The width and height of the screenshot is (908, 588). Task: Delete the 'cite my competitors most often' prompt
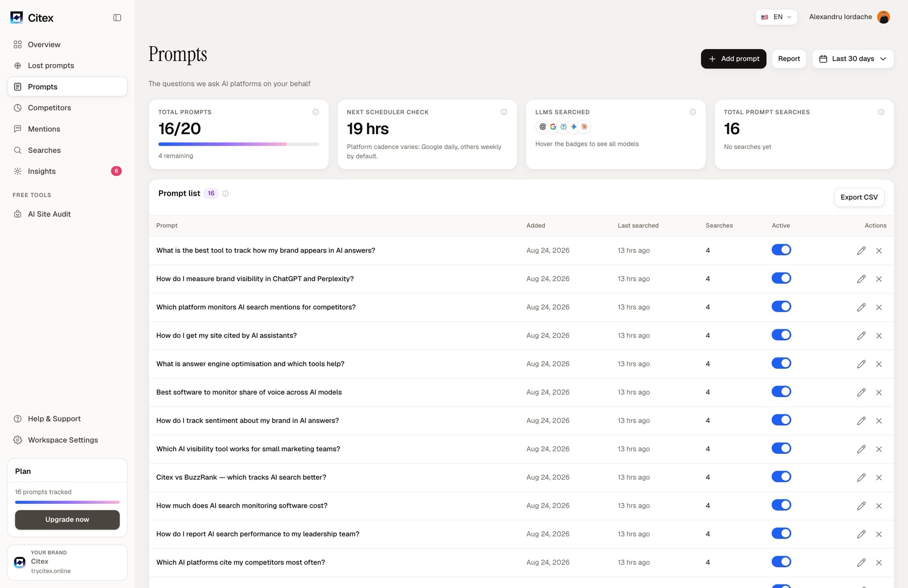point(879,563)
